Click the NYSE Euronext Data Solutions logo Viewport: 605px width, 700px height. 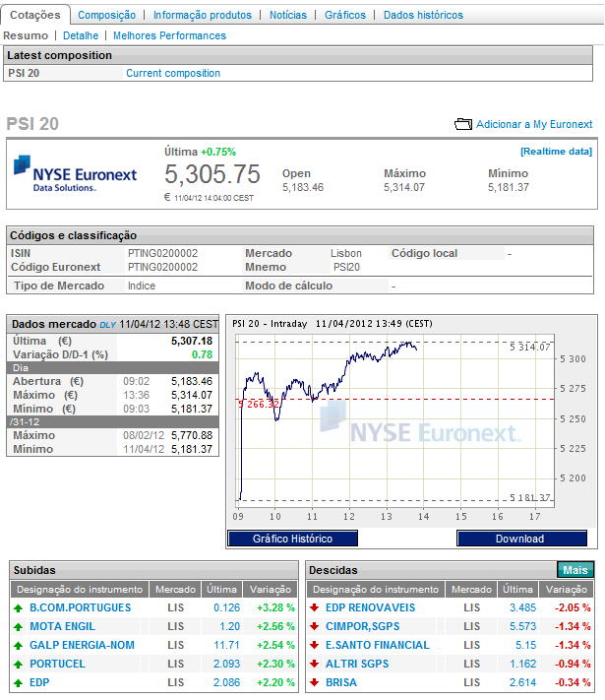coord(75,174)
